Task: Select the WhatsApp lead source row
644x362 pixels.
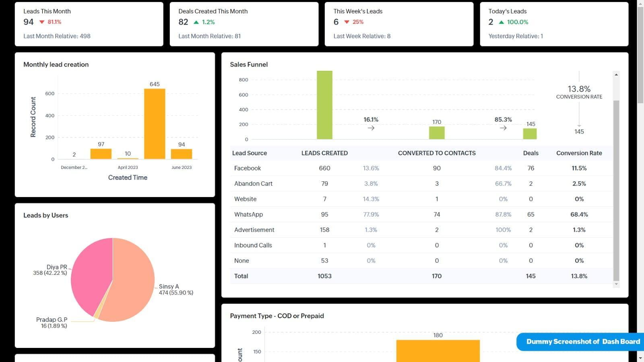Action: (421, 214)
